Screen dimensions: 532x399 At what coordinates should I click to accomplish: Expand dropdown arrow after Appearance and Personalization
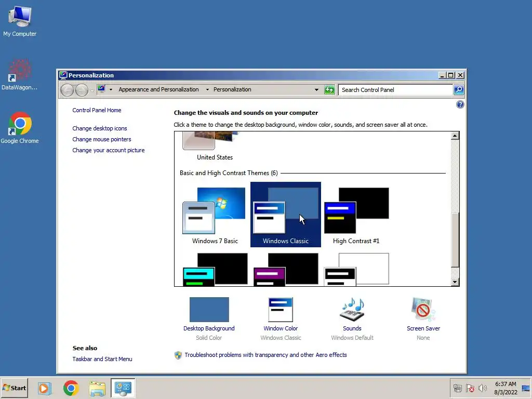coord(207,89)
